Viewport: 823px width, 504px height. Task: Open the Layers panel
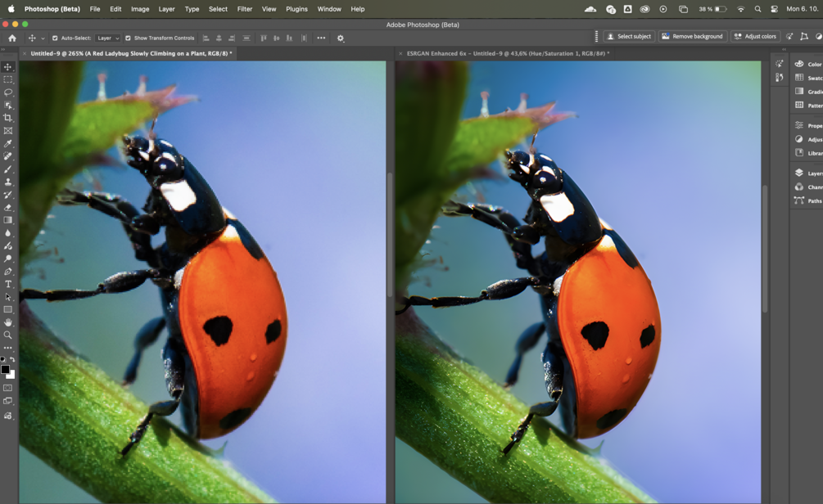tap(807, 173)
